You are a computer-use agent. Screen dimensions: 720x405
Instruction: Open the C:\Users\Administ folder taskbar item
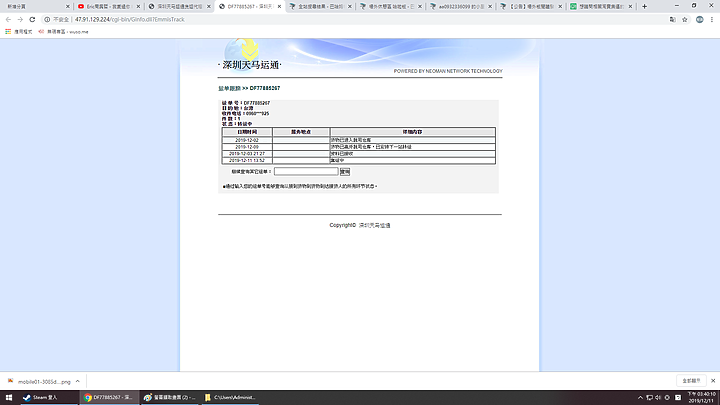tap(230, 397)
